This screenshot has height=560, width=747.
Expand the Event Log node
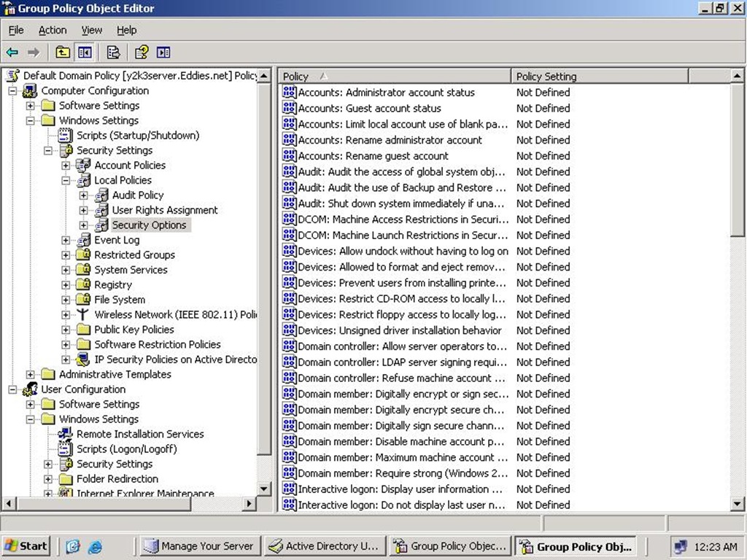66,240
